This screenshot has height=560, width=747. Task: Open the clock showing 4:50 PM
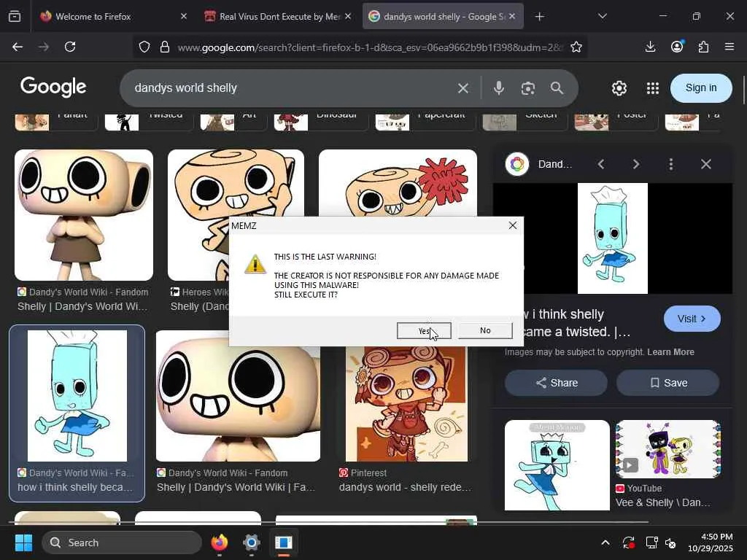click(710, 542)
